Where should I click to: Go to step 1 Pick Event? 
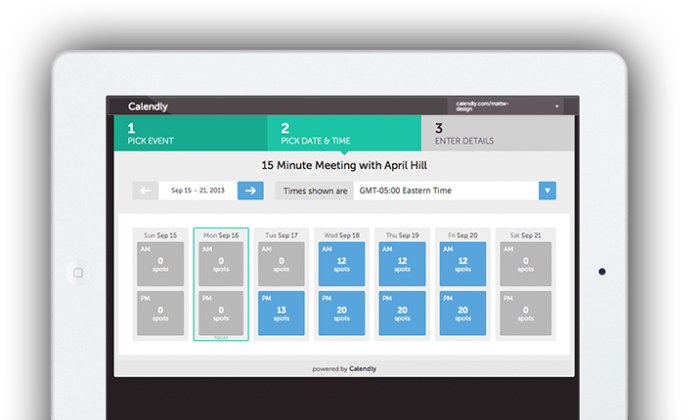pyautogui.click(x=191, y=133)
